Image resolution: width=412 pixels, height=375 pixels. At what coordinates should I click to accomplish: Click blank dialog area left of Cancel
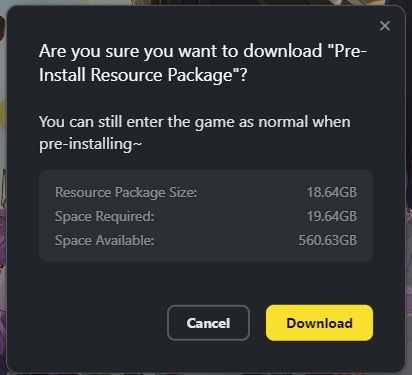pyautogui.click(x=100, y=323)
